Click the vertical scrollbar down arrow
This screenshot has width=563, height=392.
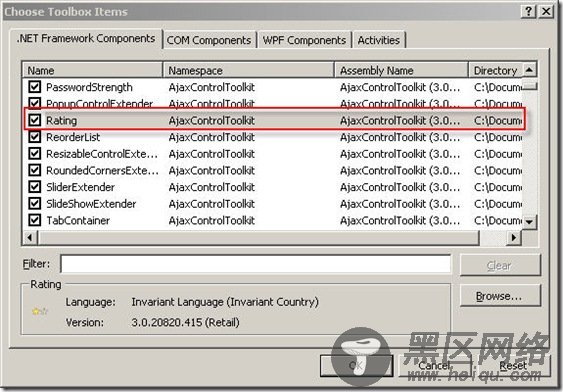(x=529, y=221)
